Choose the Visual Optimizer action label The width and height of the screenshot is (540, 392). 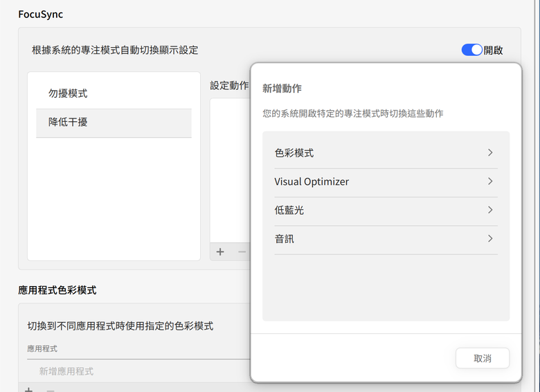[x=312, y=181]
